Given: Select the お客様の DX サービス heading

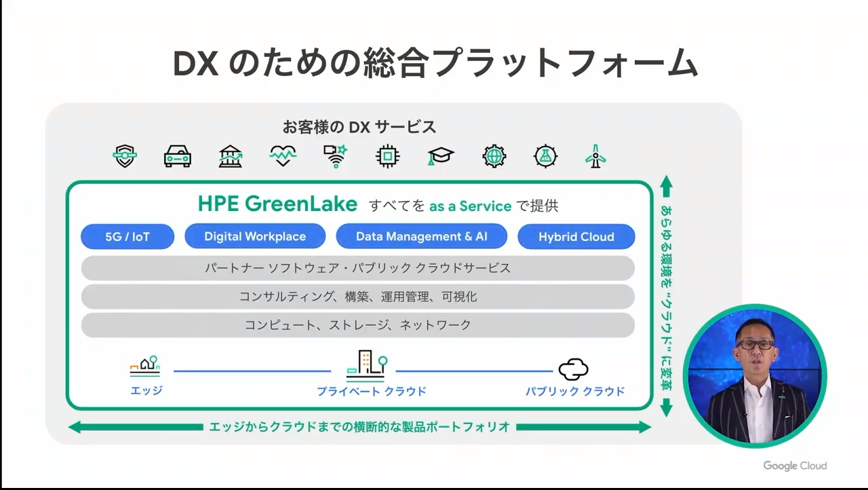Looking at the screenshot, I should [359, 127].
